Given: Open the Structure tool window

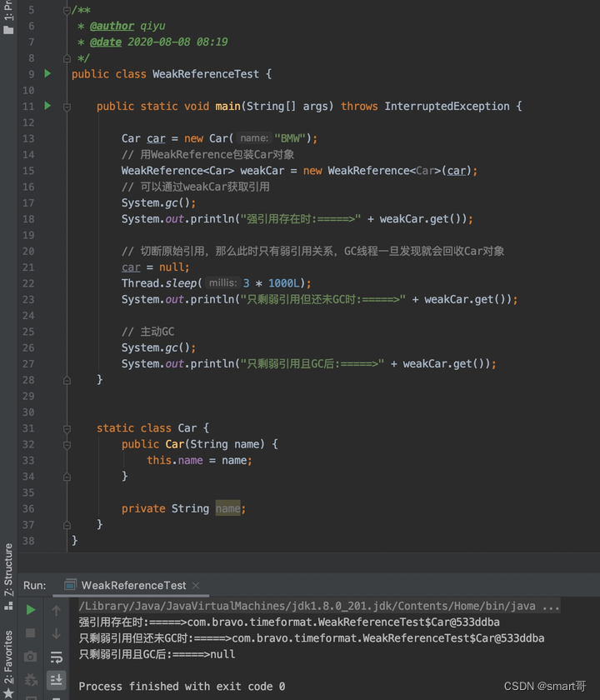Looking at the screenshot, I should point(8,569).
